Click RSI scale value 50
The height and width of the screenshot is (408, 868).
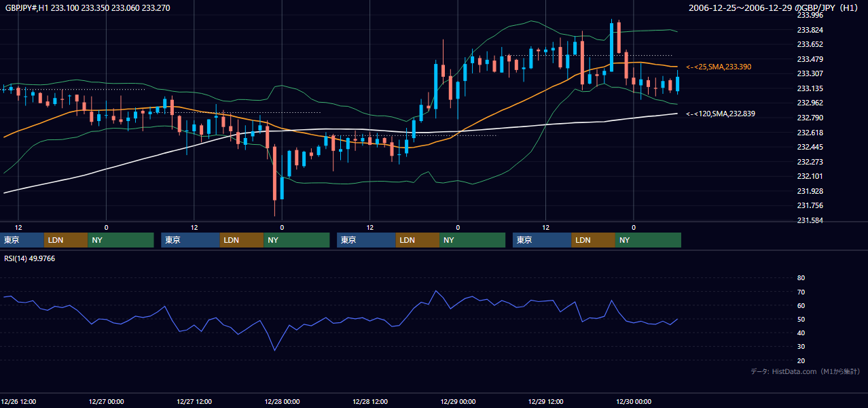coord(801,319)
